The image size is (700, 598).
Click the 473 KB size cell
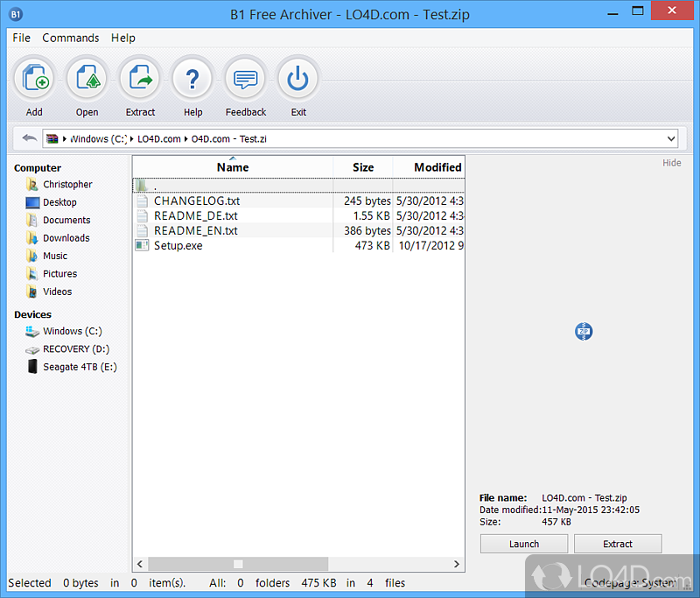pyautogui.click(x=373, y=246)
